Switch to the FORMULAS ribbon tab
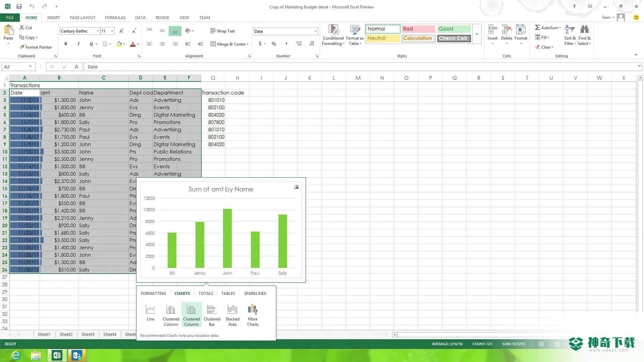The height and width of the screenshot is (362, 644). [x=115, y=17]
